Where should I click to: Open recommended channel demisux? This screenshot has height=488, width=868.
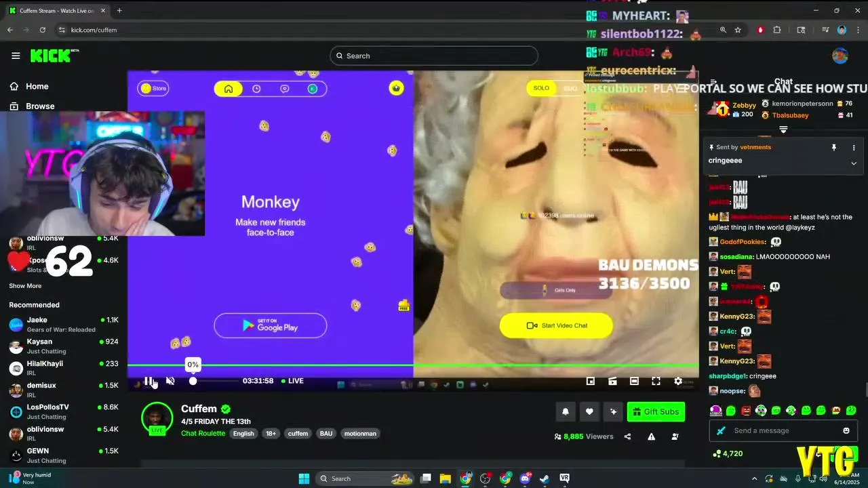(x=64, y=390)
